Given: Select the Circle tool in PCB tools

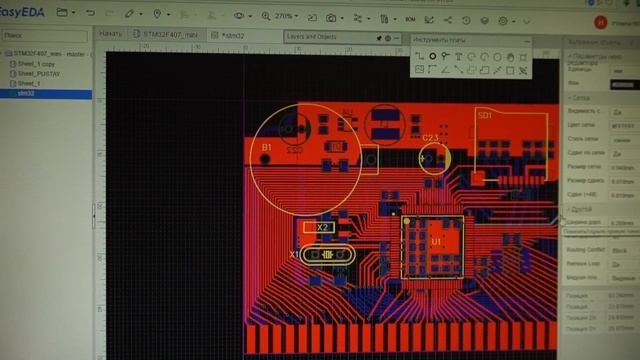Looking at the screenshot, I should tap(497, 57).
